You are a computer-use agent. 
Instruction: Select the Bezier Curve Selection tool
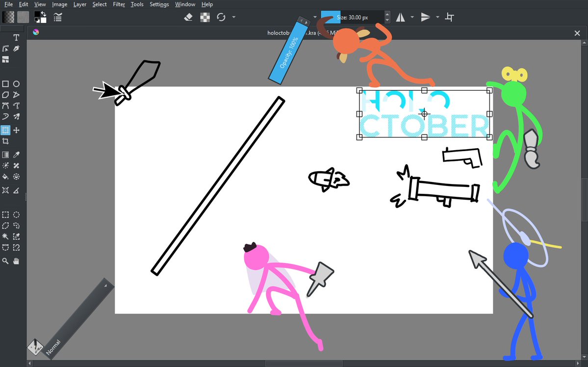pos(5,247)
